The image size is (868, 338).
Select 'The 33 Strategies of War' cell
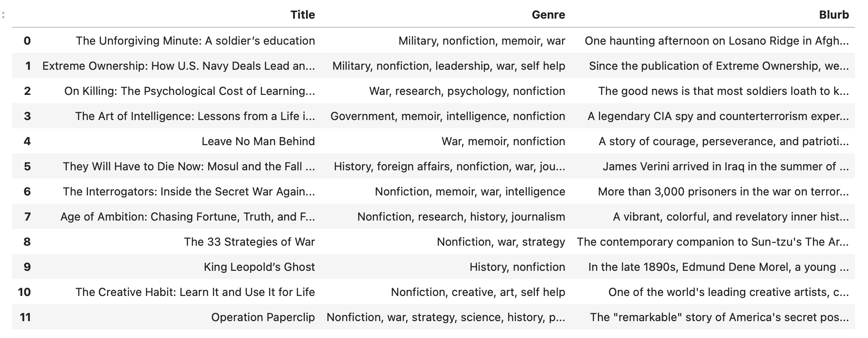(249, 242)
